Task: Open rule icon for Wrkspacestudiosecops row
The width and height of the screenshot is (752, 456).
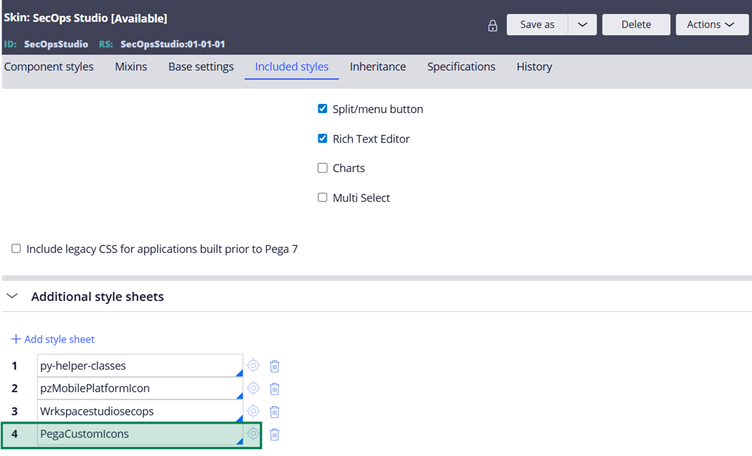Action: pos(253,411)
